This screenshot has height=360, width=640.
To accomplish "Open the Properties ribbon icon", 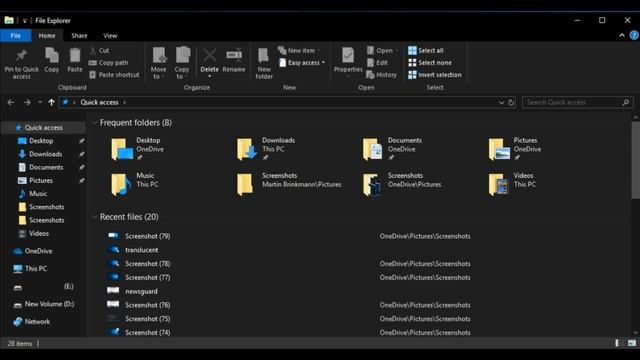I will coord(348,56).
